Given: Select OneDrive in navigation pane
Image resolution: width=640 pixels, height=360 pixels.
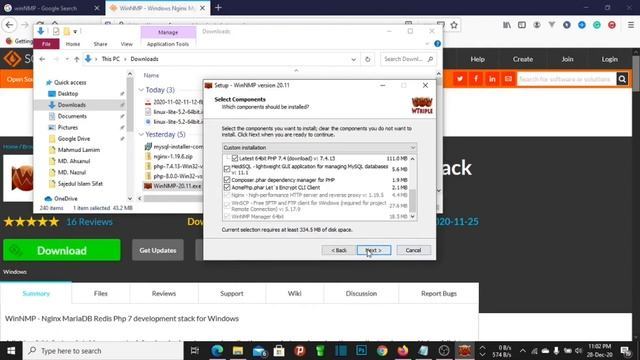Looking at the screenshot, I should pos(65,199).
